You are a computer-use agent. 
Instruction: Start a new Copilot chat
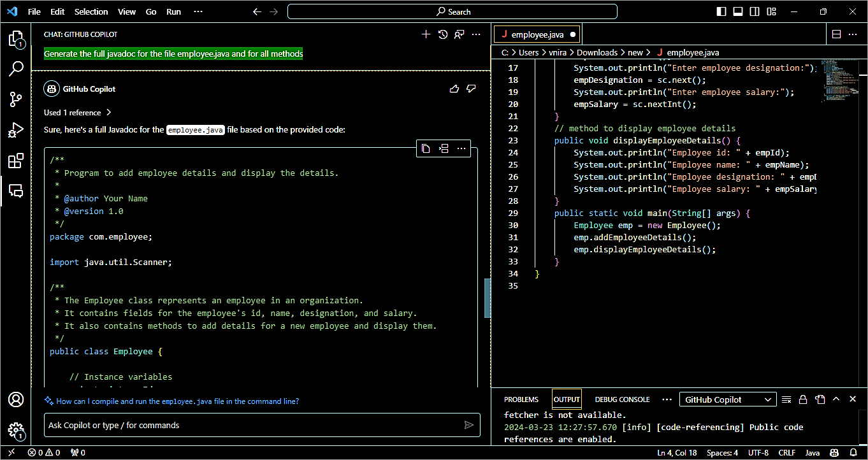pos(426,34)
